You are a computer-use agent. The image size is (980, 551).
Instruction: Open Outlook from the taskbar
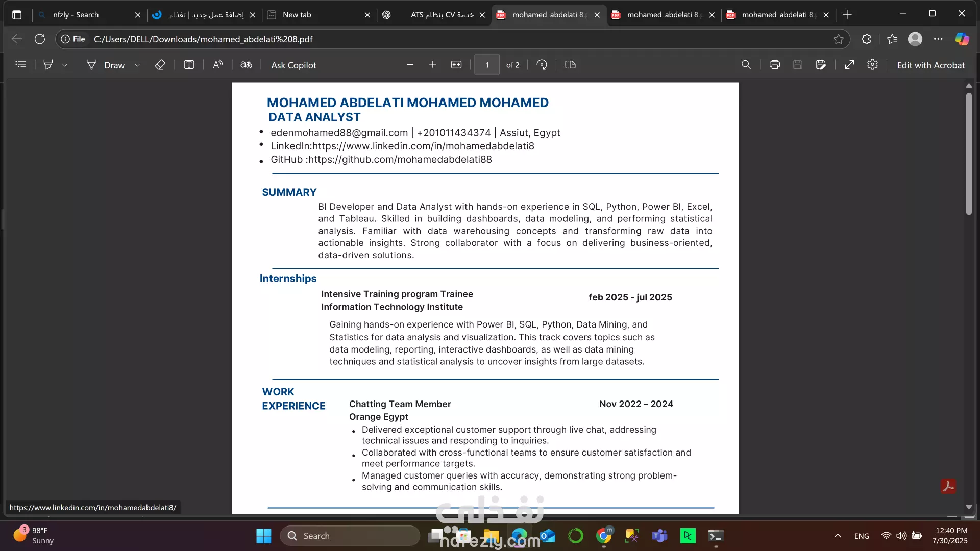(548, 536)
